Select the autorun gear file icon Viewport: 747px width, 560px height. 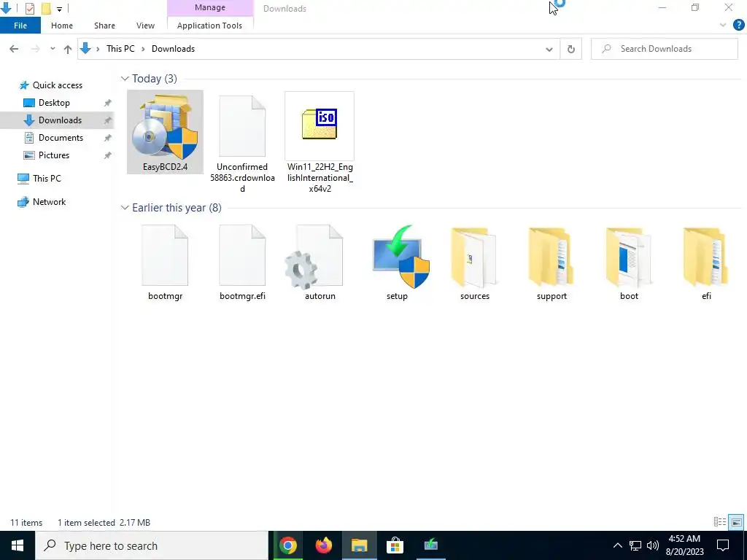tap(314, 257)
